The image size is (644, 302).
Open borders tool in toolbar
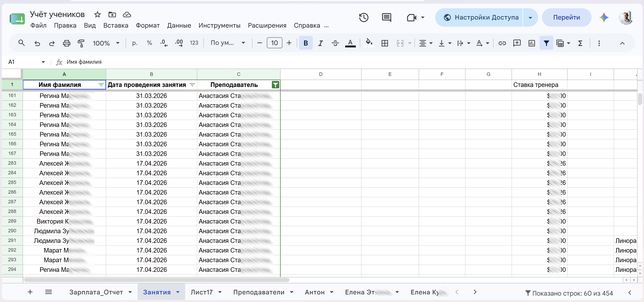click(x=385, y=43)
